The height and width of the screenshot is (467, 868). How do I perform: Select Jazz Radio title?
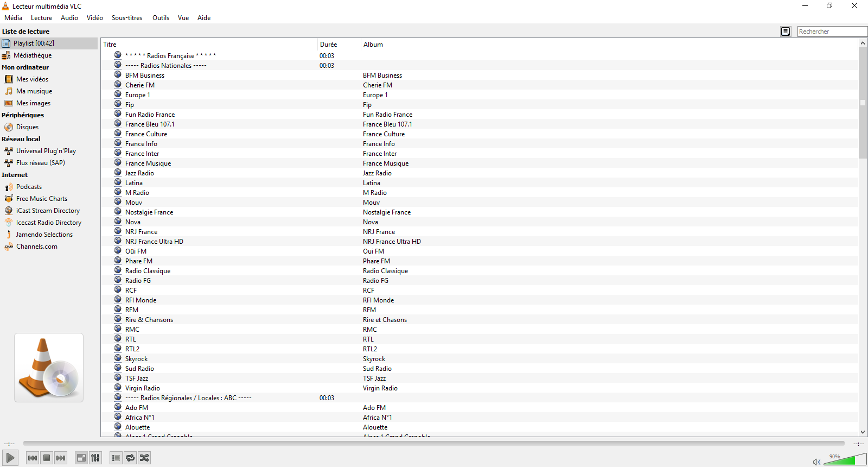tap(139, 173)
